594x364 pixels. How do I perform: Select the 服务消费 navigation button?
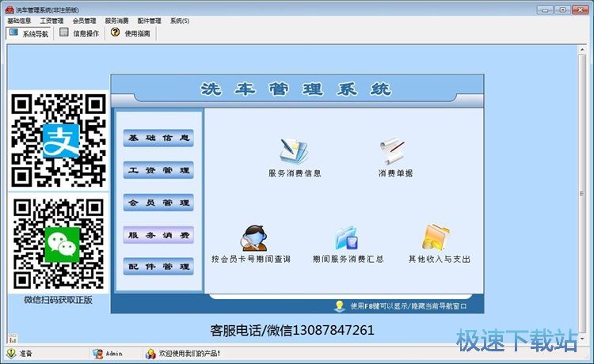(158, 235)
